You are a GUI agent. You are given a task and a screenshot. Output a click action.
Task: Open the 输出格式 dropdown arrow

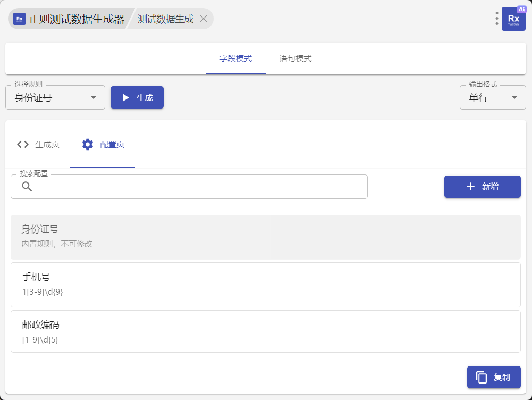[x=514, y=97]
